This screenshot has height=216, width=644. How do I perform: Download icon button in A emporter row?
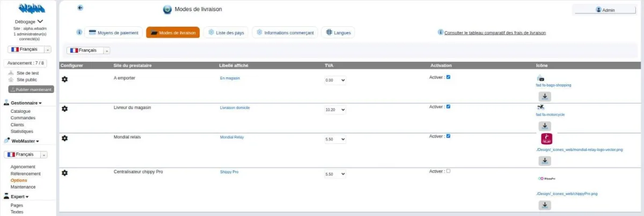[545, 97]
